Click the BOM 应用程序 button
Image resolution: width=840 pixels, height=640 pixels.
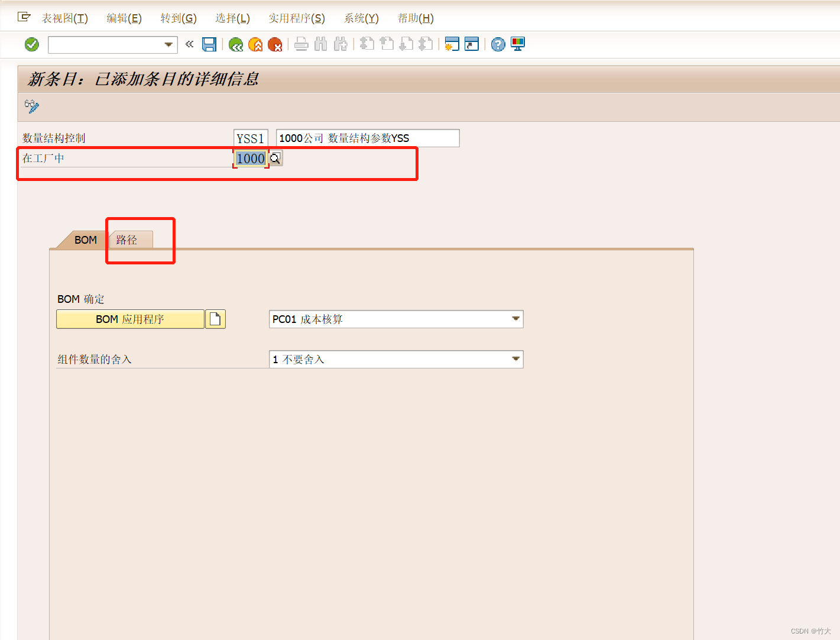click(x=130, y=319)
